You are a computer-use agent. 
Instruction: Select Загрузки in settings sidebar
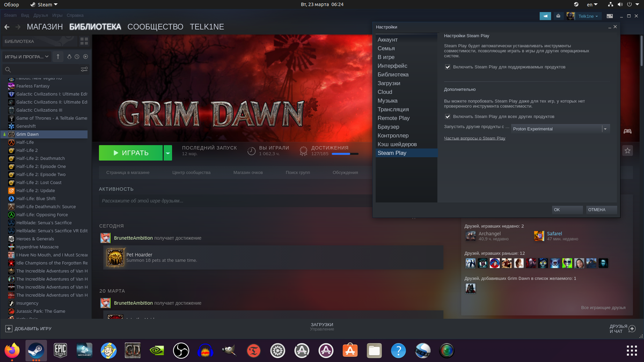pos(406,83)
